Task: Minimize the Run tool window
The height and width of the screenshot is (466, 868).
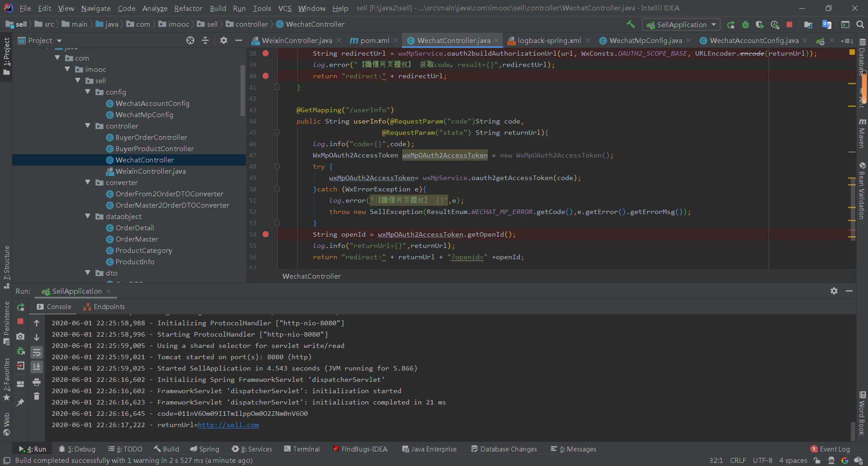Action: coord(849,291)
